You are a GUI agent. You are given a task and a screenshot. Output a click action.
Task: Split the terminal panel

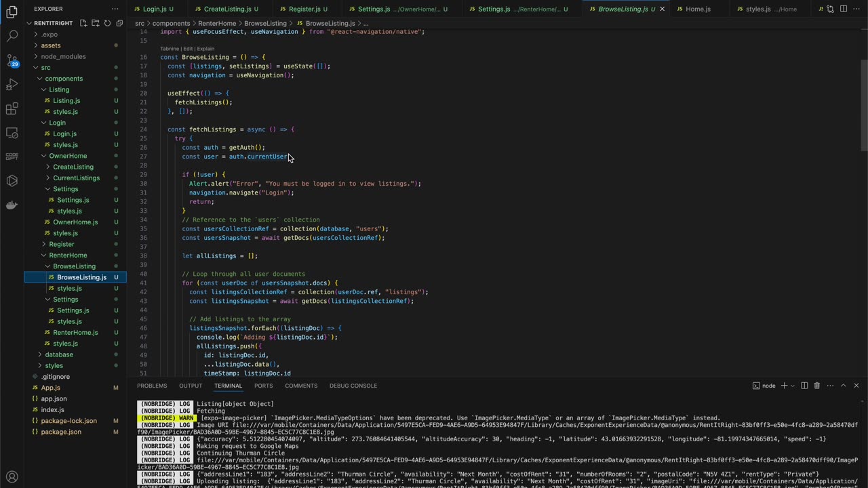click(804, 386)
